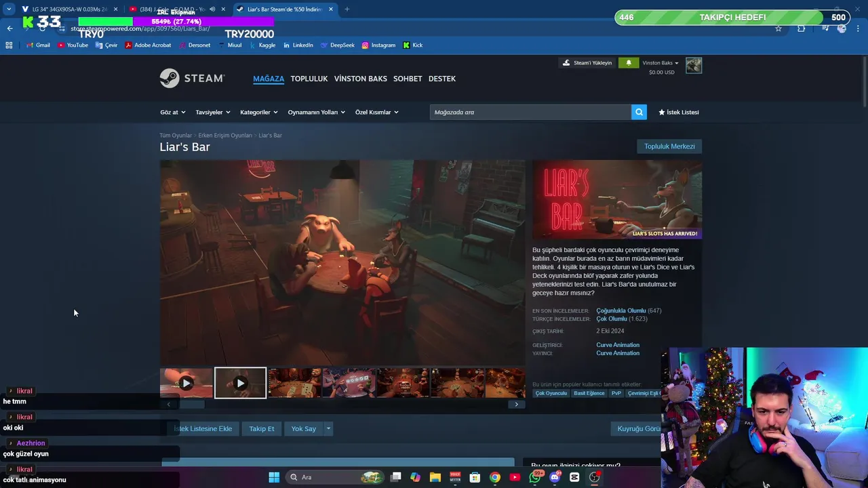This screenshot has width=868, height=488.
Task: Open the Adobe Acrobat bookmark
Action: [148, 45]
